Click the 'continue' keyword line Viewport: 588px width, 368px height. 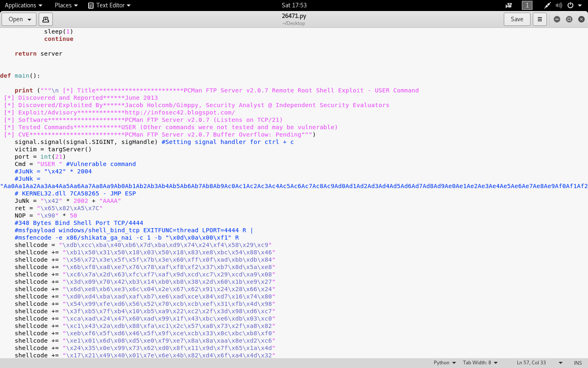pyautogui.click(x=59, y=39)
